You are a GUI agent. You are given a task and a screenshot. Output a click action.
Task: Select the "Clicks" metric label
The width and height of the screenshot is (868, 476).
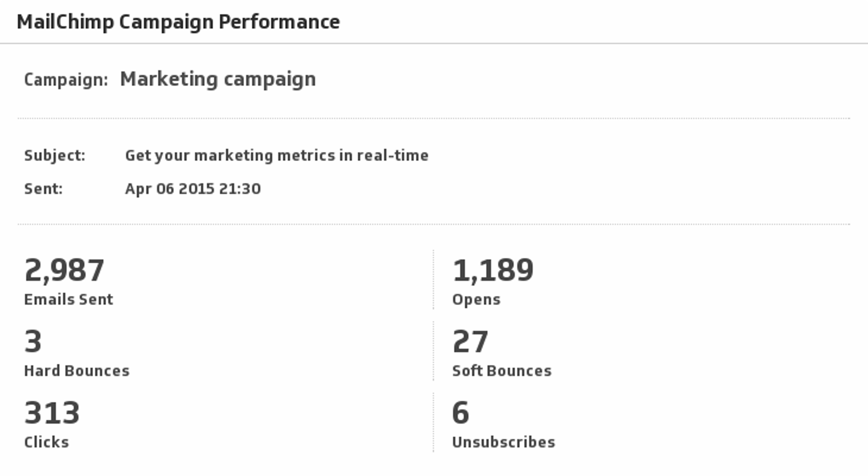pos(47,442)
